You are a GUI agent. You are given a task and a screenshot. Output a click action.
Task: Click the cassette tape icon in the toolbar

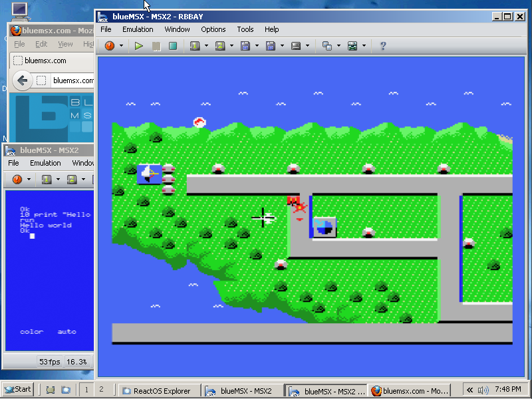(x=296, y=46)
